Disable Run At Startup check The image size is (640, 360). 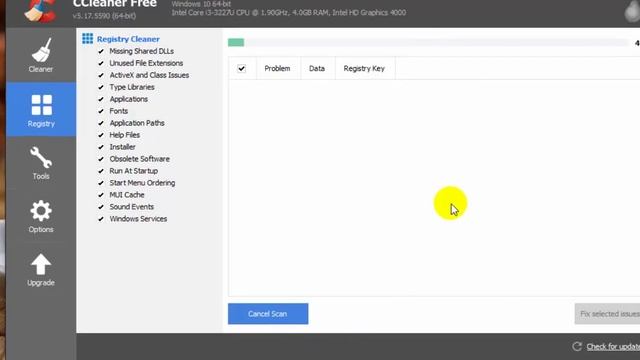click(x=101, y=171)
